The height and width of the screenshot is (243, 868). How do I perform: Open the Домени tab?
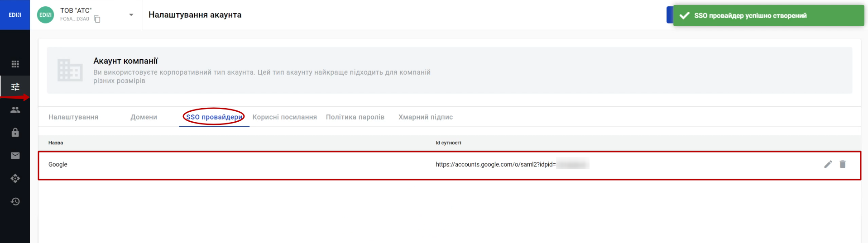[x=144, y=117]
